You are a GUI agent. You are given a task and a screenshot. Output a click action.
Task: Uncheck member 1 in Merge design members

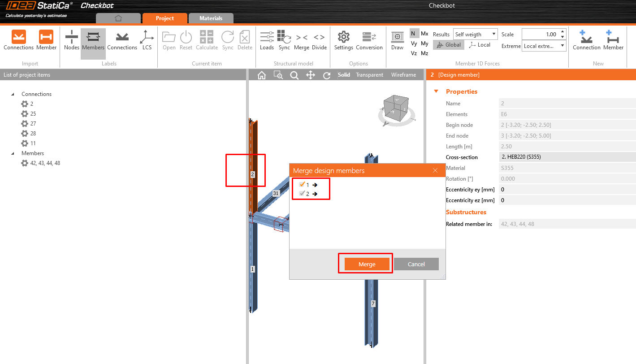tap(303, 184)
